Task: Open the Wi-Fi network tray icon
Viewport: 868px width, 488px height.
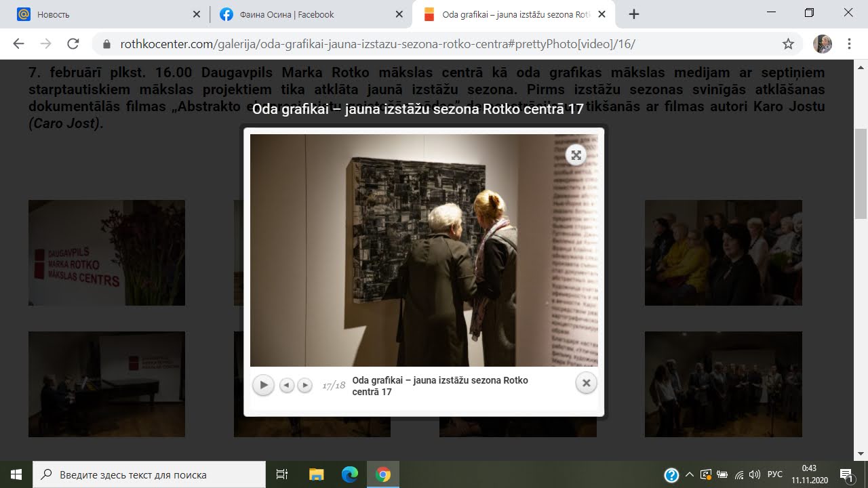Action: (739, 474)
